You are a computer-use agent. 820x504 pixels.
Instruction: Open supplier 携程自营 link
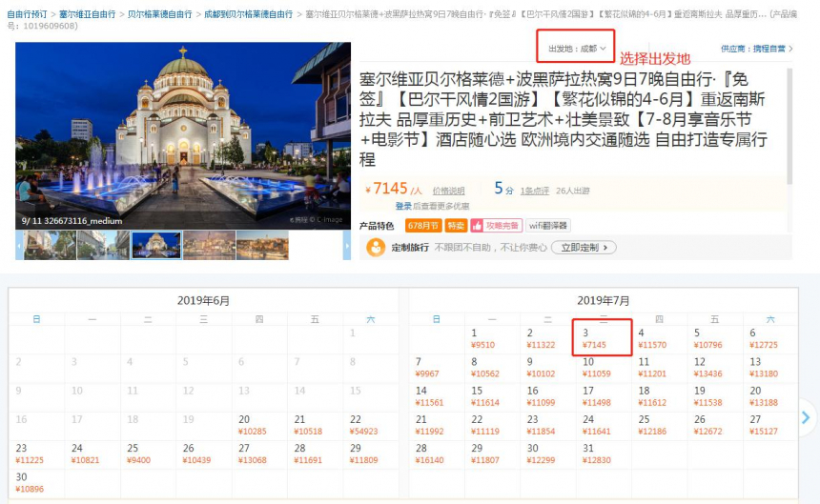[x=757, y=49]
